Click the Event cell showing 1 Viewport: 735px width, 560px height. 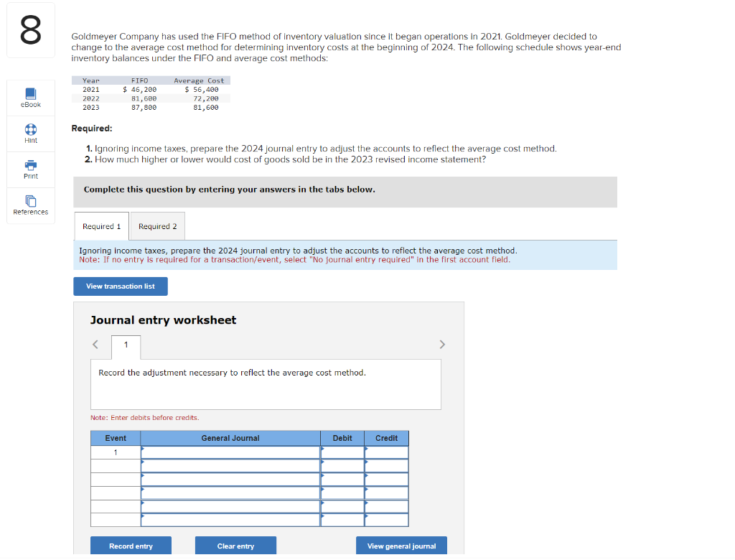coord(116,452)
